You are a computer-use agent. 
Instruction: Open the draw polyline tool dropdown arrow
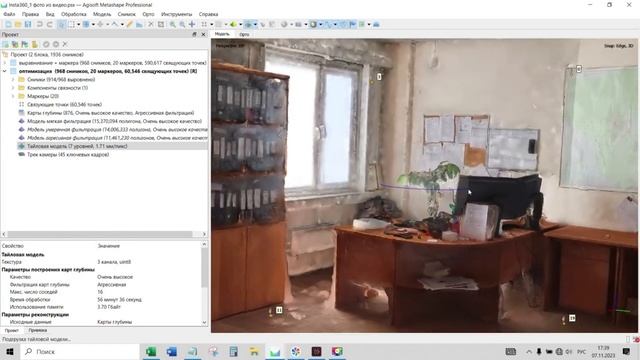pyautogui.click(x=122, y=24)
